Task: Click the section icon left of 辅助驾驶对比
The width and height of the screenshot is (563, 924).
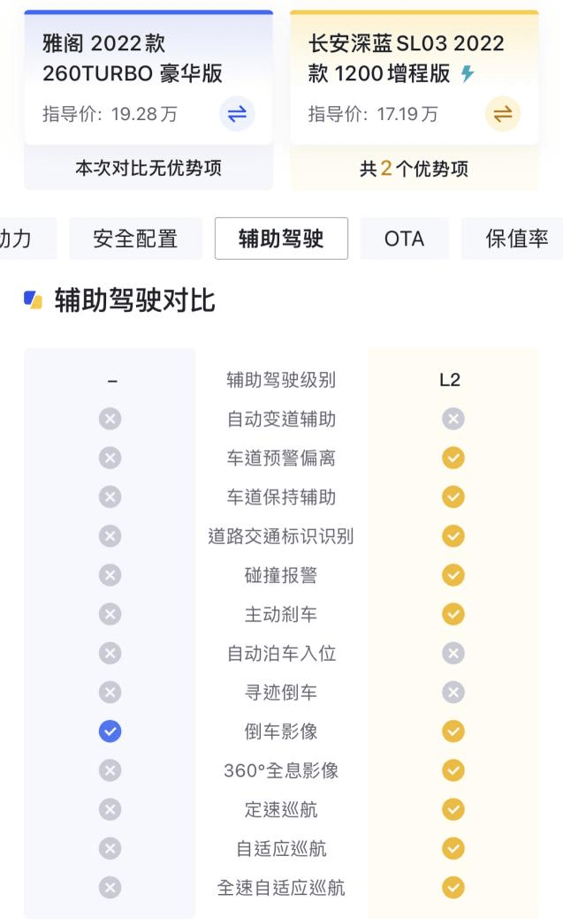Action: coord(33,300)
